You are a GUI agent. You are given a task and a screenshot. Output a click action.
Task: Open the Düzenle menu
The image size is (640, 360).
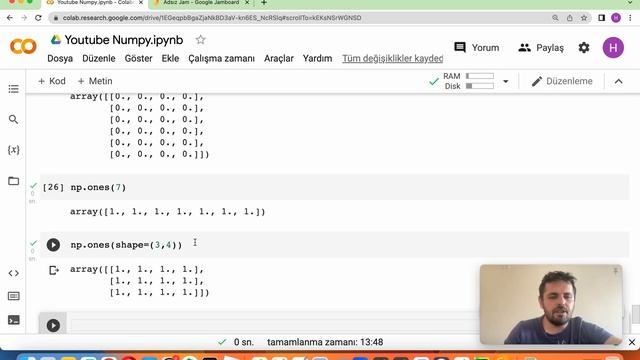click(x=99, y=58)
